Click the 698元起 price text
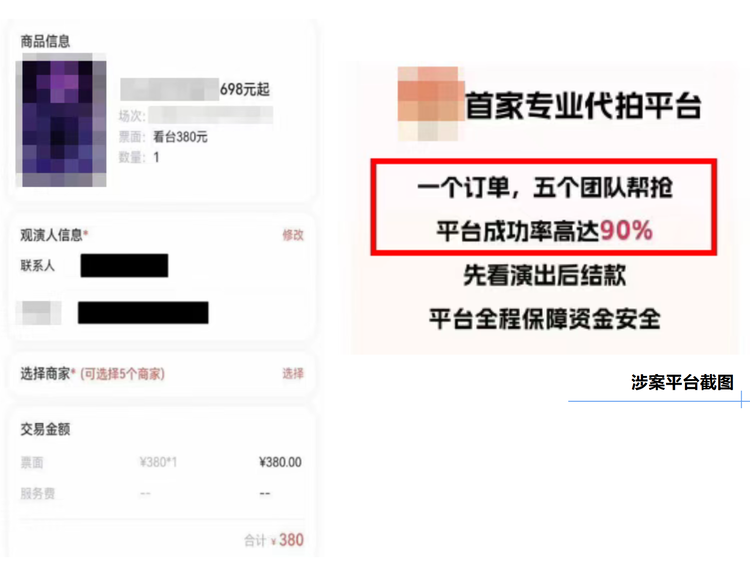This screenshot has width=750, height=571. tap(245, 89)
